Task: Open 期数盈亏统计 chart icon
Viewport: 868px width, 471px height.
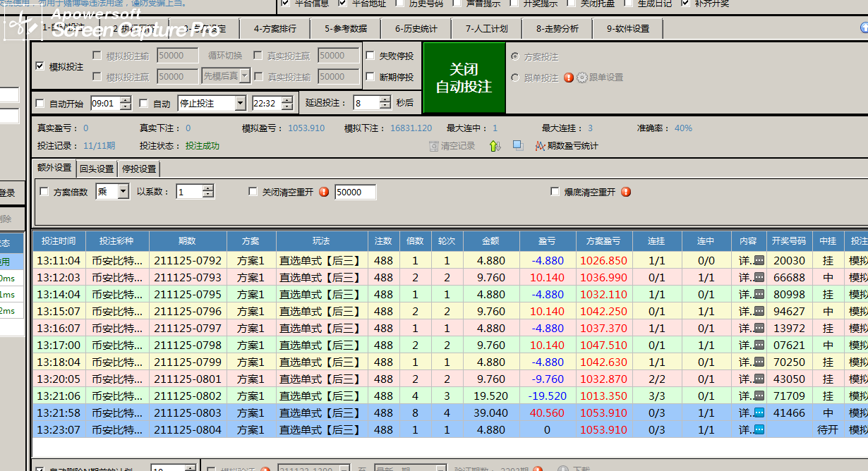Action: coord(540,146)
